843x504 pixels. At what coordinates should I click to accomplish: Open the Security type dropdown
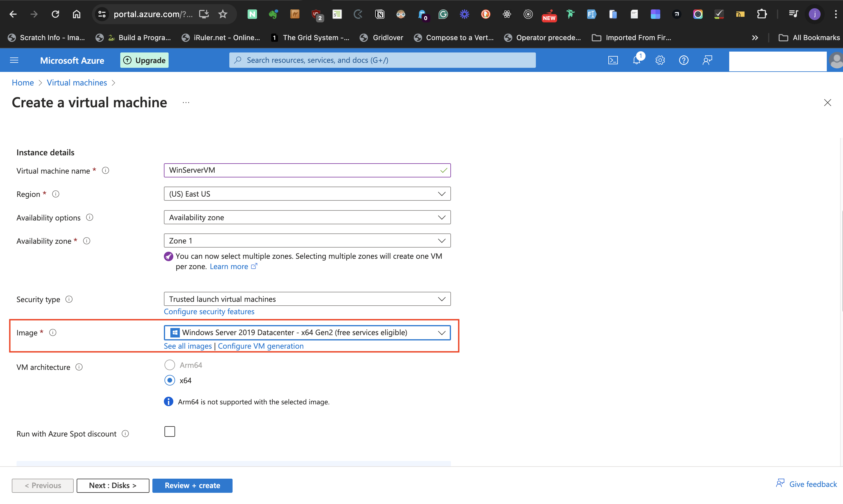(x=307, y=299)
